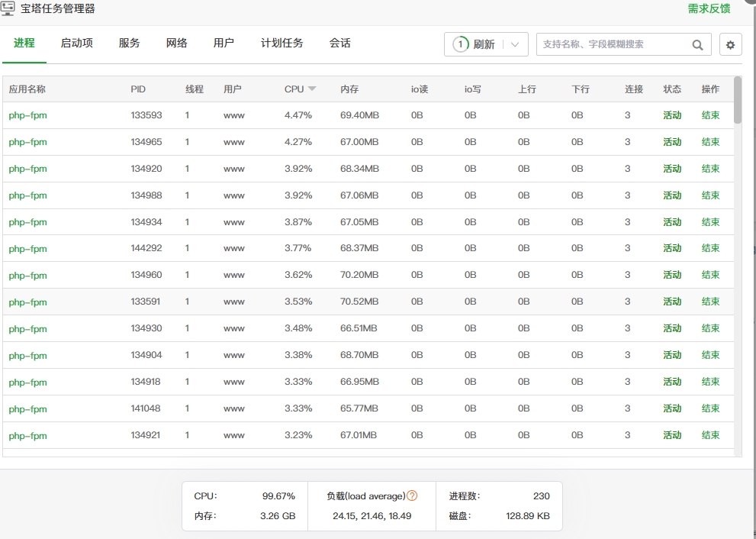Screen dimensions: 756x539
Task: End process with PID 134965
Action: (x=710, y=142)
